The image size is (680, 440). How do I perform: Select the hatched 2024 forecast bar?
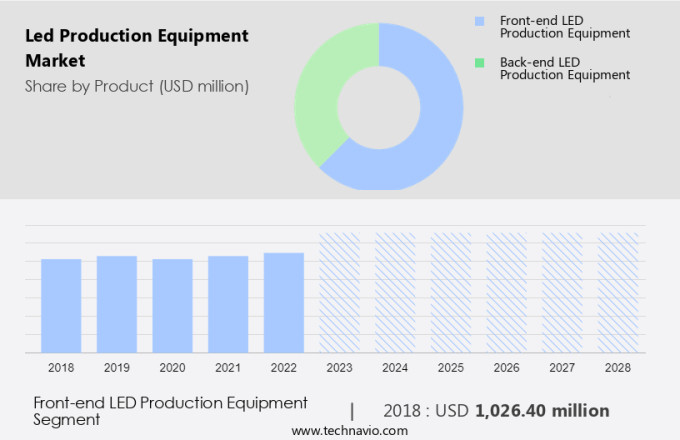(x=395, y=292)
